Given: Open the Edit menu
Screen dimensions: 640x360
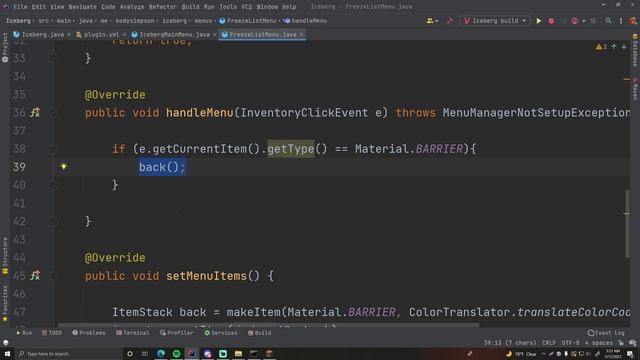Looking at the screenshot, I should pyautogui.click(x=38, y=7).
